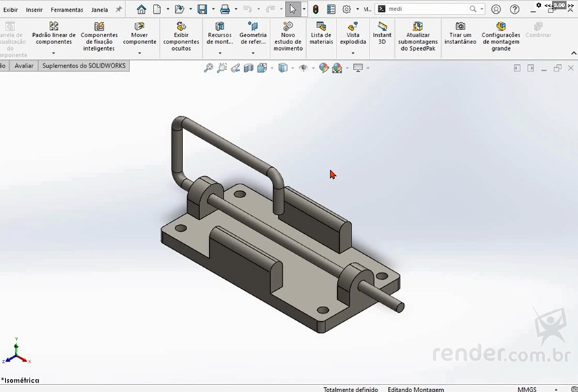The height and width of the screenshot is (392, 578).
Task: Click the Save icon
Action: [x=202, y=10]
